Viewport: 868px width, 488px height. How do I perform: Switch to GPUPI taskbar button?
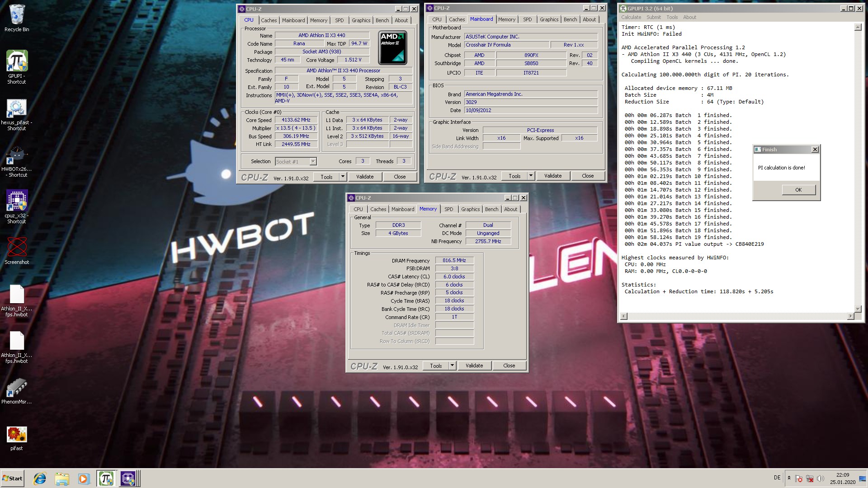pos(106,479)
